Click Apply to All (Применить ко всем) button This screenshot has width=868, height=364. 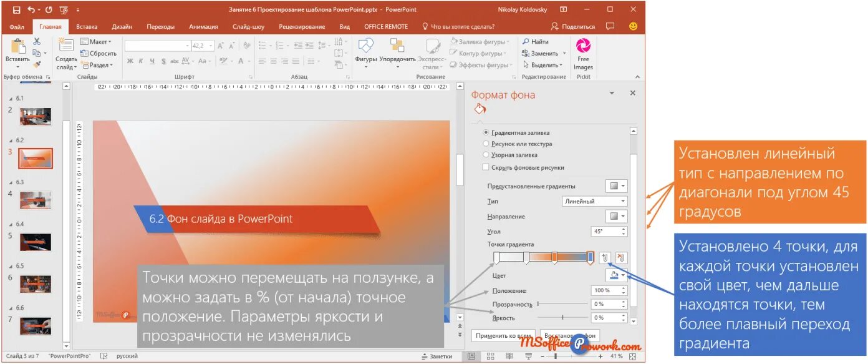pyautogui.click(x=504, y=335)
